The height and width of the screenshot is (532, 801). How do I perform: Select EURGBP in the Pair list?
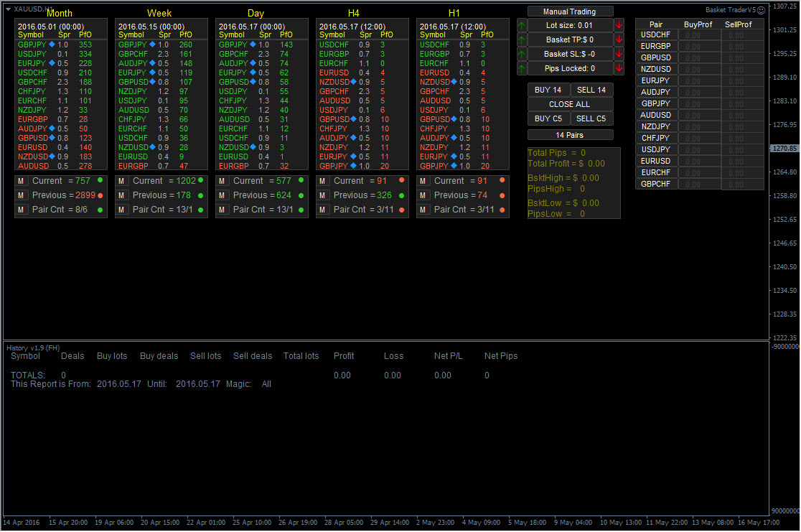[x=657, y=46]
